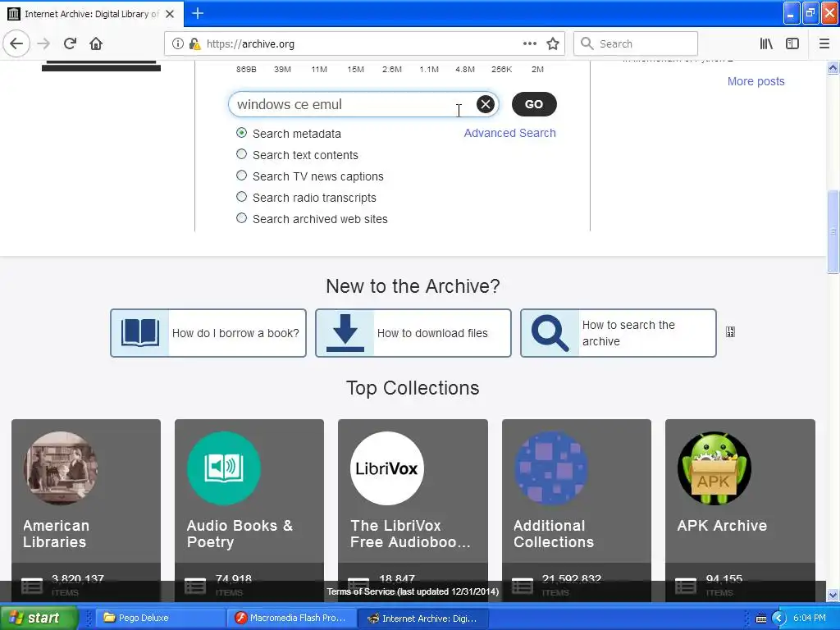Close the Internet Archive tab
The height and width of the screenshot is (630, 840).
tap(170, 13)
